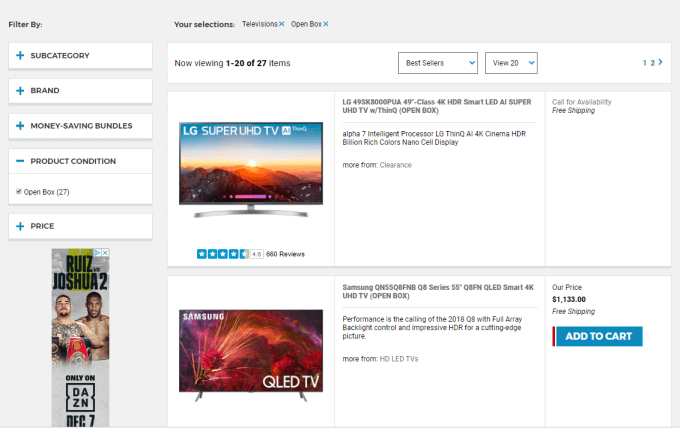680x428 pixels.
Task: Close the Ruiz Joshua advertisement
Action: [x=105, y=252]
